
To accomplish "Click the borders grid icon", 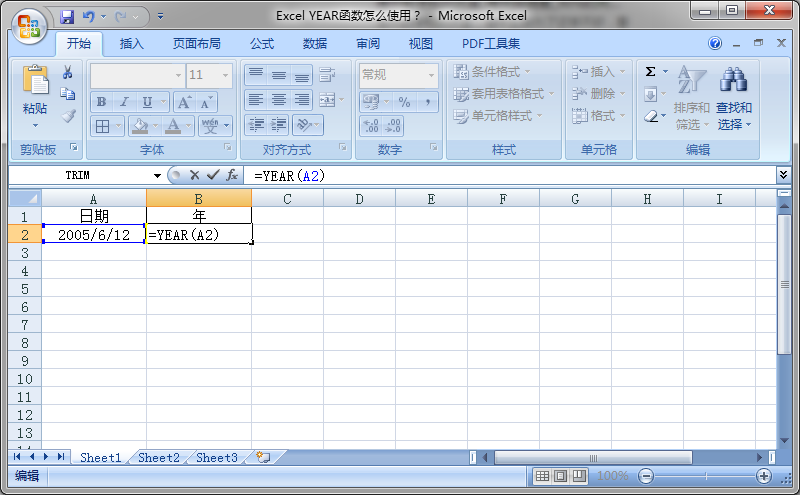I will click(103, 126).
